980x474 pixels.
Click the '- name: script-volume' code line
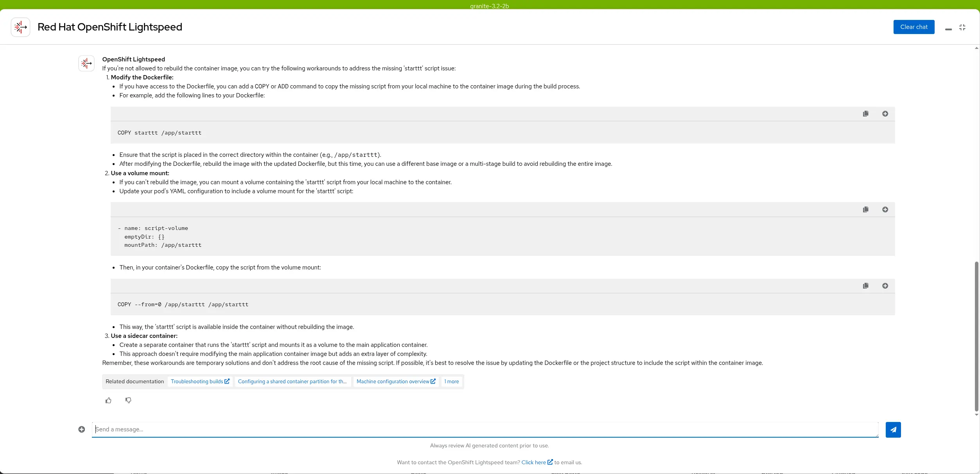click(153, 228)
